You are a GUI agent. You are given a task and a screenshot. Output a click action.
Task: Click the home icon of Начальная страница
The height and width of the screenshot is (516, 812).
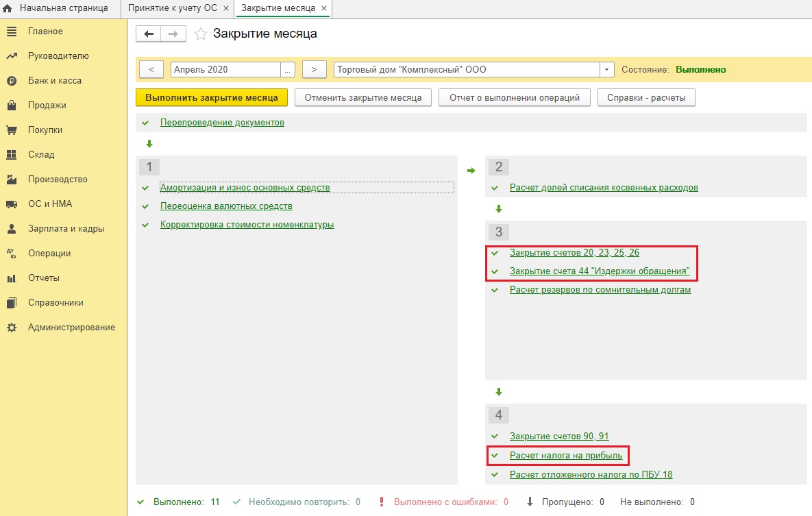(x=8, y=8)
